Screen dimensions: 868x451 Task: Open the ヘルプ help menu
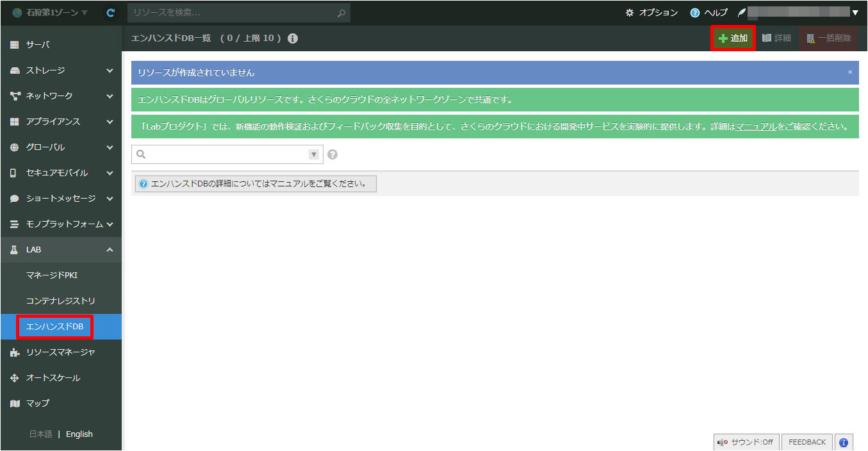tap(708, 13)
